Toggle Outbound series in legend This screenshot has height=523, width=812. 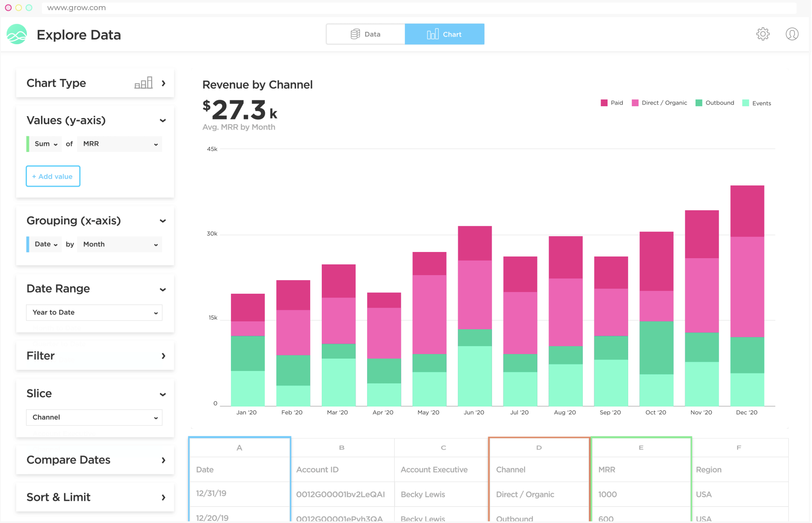(719, 103)
